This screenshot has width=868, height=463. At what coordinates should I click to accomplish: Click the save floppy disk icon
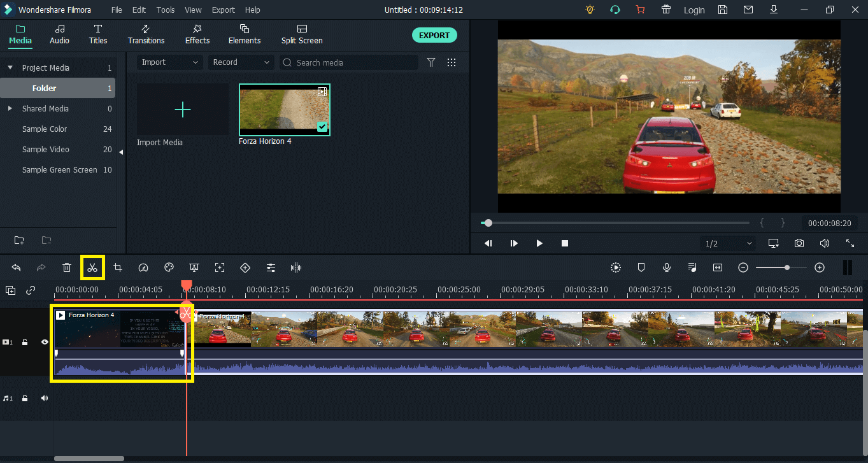(x=723, y=10)
